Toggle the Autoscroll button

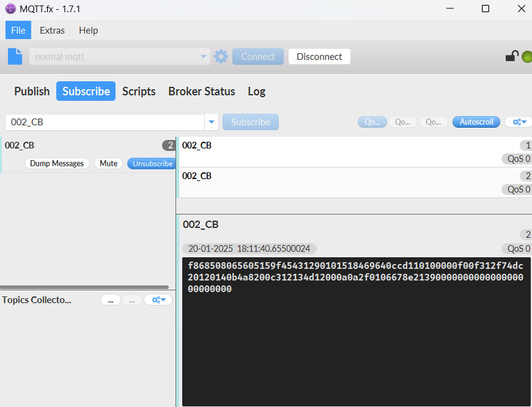tap(476, 122)
